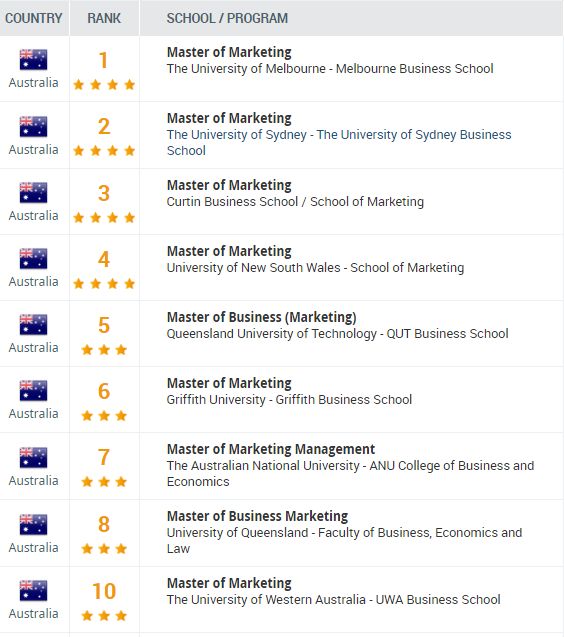
Task: Click the Australia flag beside rank 5
Action: tap(33, 325)
